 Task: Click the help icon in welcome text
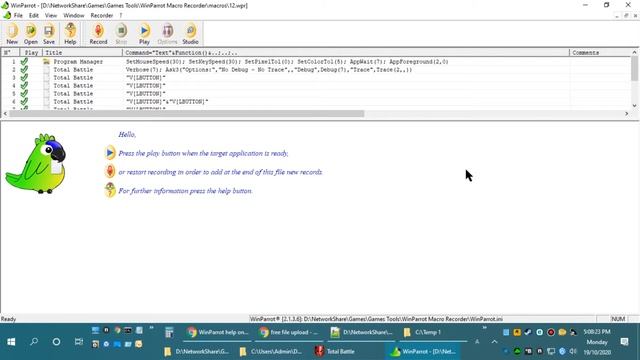110,190
